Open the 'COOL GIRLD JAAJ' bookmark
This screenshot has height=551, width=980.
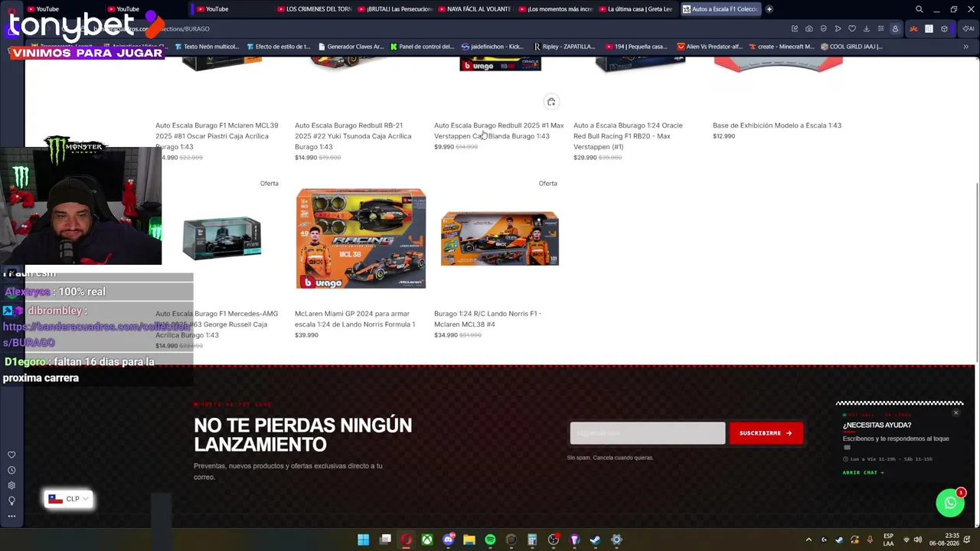(851, 47)
